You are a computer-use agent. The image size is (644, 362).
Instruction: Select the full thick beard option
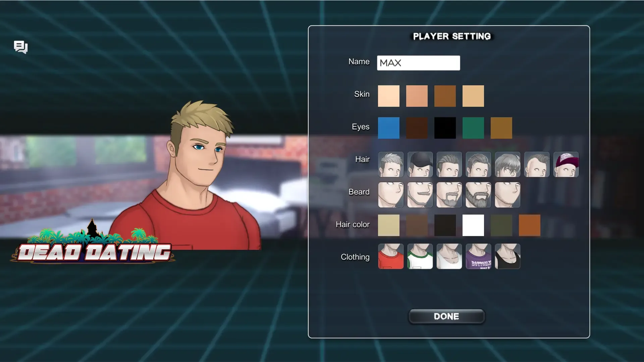click(x=478, y=195)
